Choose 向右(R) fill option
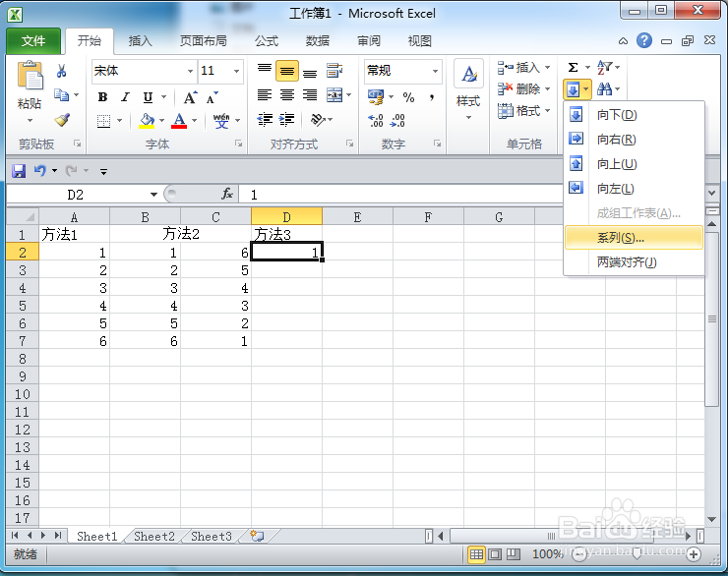Screen dimensions: 728x576 tap(634, 140)
